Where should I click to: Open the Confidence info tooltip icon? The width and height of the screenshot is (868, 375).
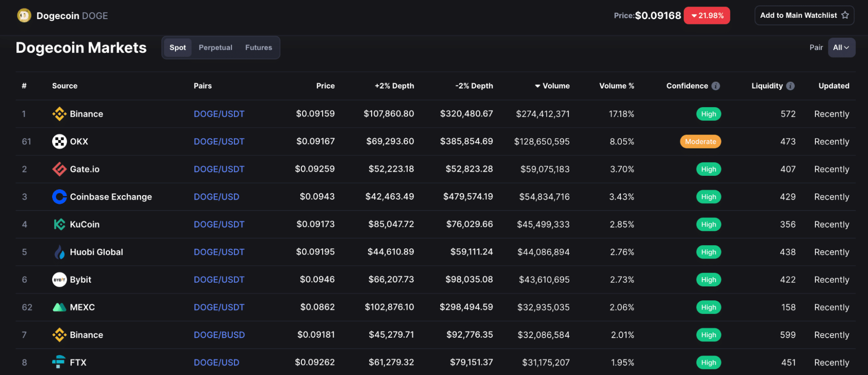coord(716,86)
